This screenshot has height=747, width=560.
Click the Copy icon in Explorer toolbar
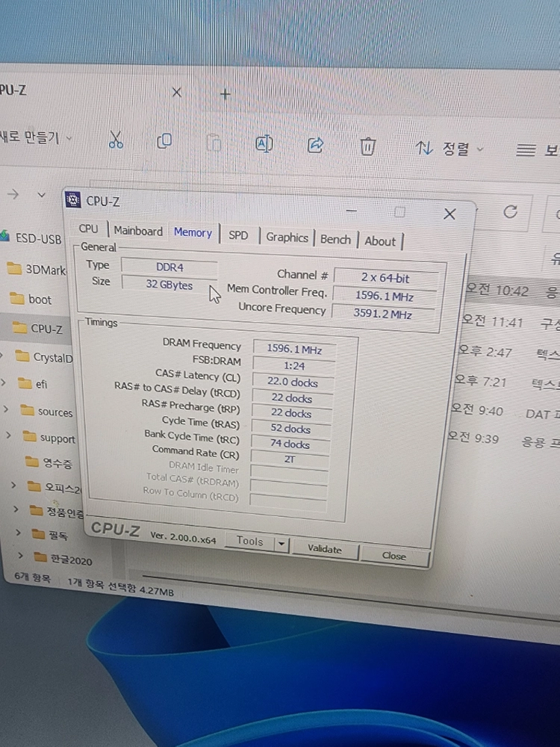[164, 140]
